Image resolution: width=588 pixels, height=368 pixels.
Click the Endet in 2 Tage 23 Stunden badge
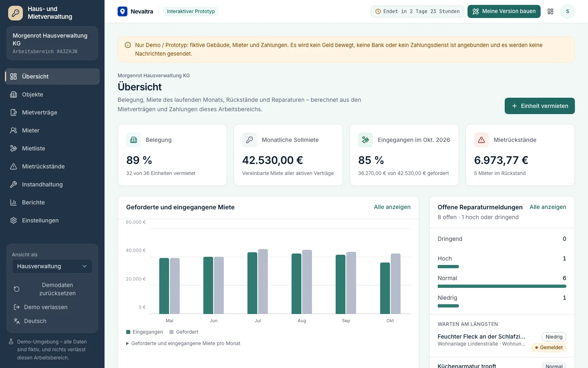(x=417, y=11)
